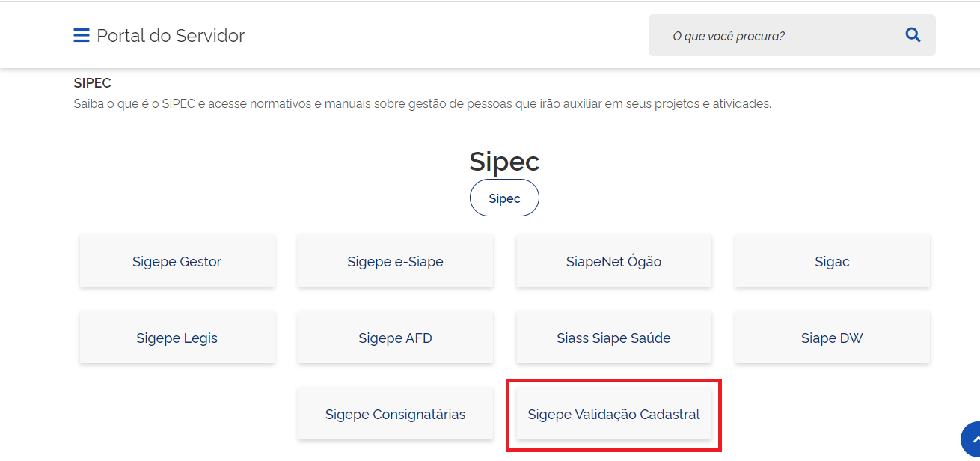
Task: Select the Sigepe AFD card
Action: pos(396,338)
